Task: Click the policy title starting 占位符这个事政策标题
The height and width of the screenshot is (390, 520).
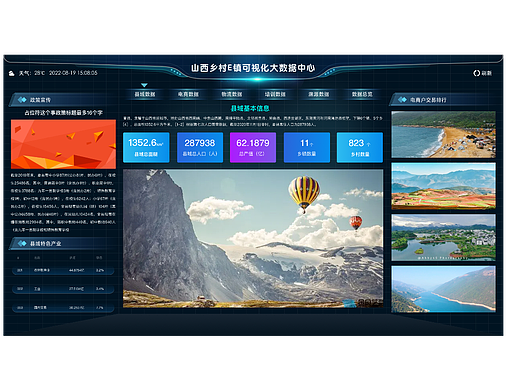Action: pyautogui.click(x=63, y=113)
